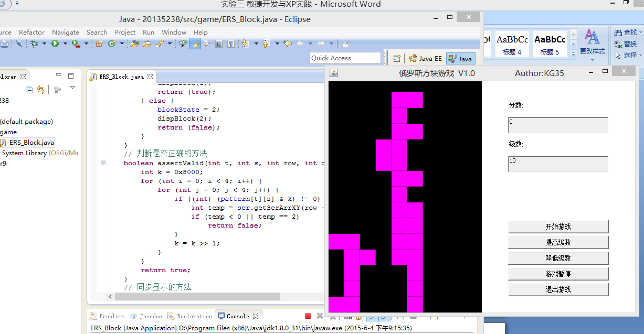644x334 pixels.
Task: Select ERS_Block.java in the Package Explorer
Action: click(27, 143)
